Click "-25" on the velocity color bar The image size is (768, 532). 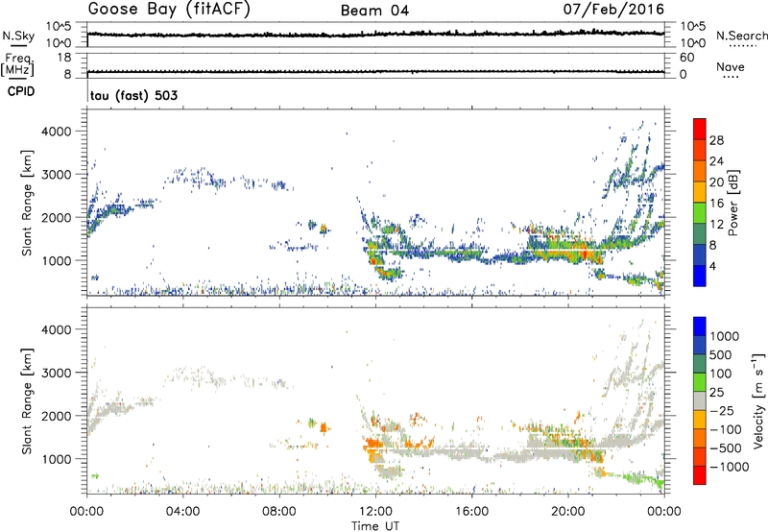point(723,410)
